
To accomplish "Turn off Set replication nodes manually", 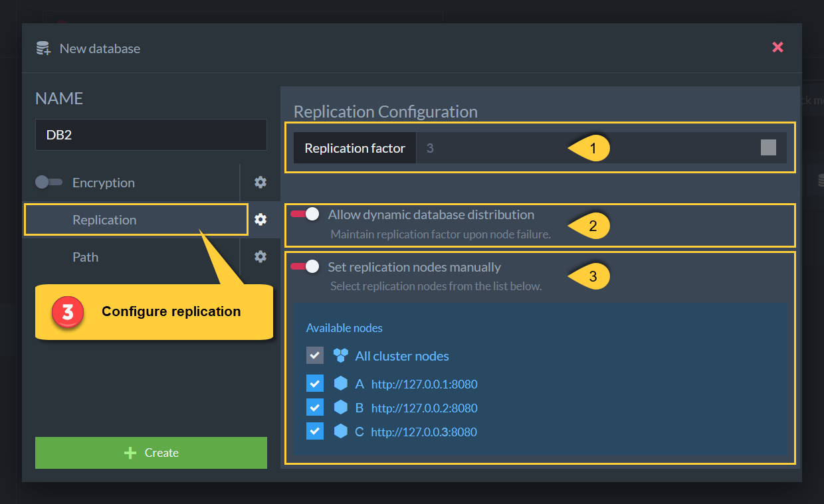I will click(x=305, y=266).
